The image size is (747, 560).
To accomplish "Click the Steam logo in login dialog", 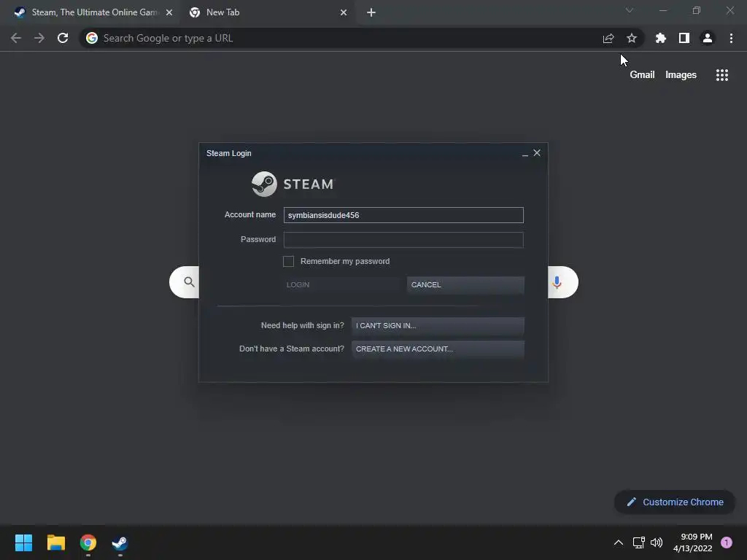I will (x=293, y=184).
